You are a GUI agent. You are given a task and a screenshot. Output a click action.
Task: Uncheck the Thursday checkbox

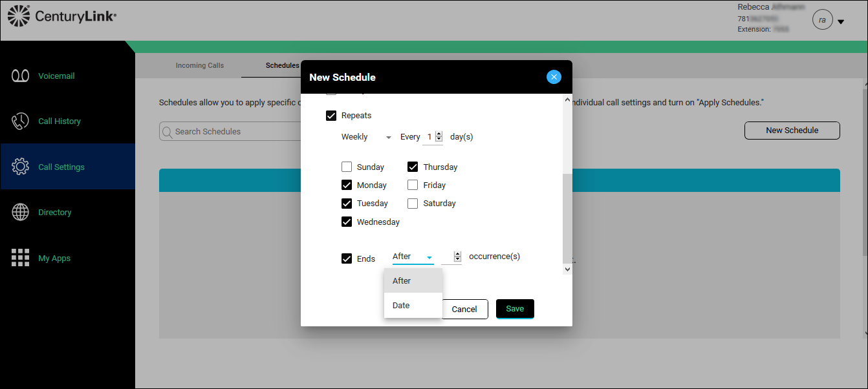coord(413,167)
